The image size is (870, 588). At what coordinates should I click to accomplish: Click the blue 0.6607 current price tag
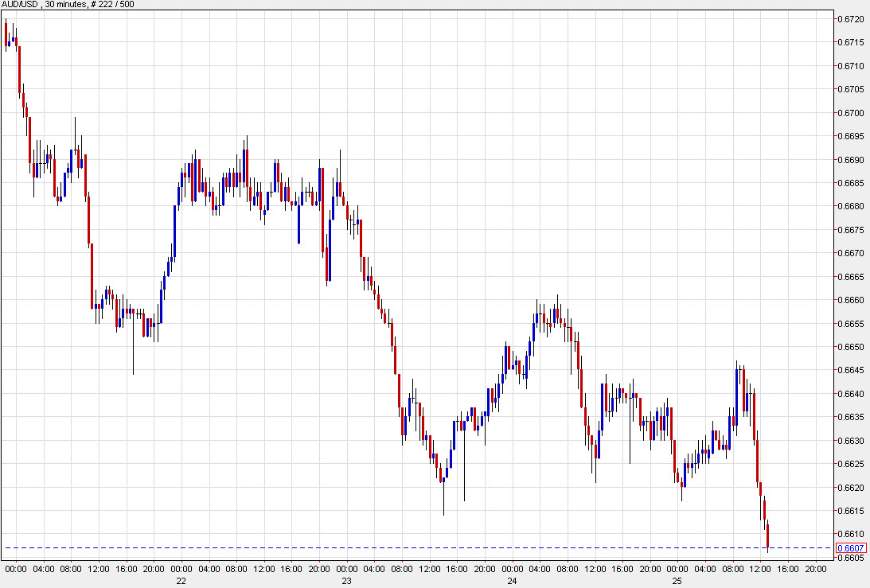coord(852,547)
